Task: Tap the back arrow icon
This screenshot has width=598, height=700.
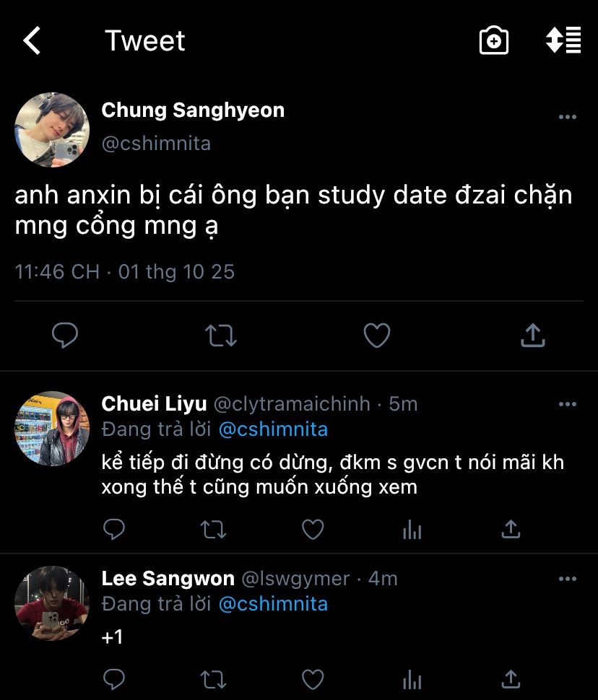Action: coord(32,40)
